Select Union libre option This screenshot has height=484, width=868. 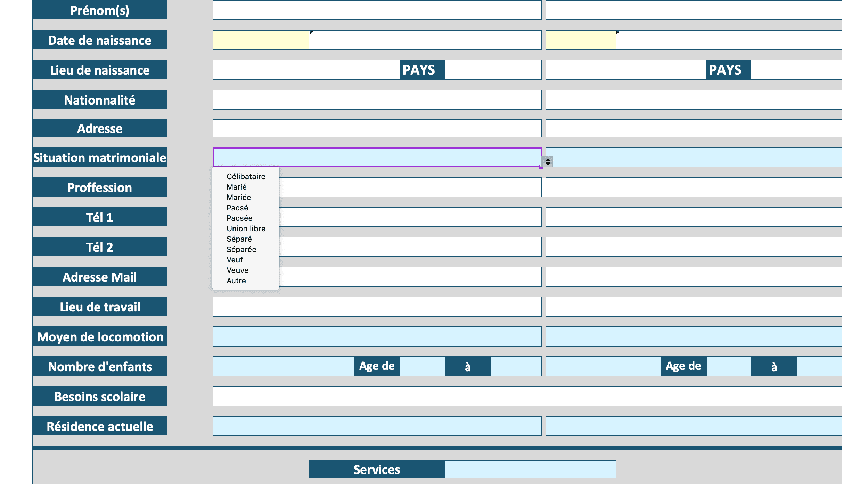[246, 228]
